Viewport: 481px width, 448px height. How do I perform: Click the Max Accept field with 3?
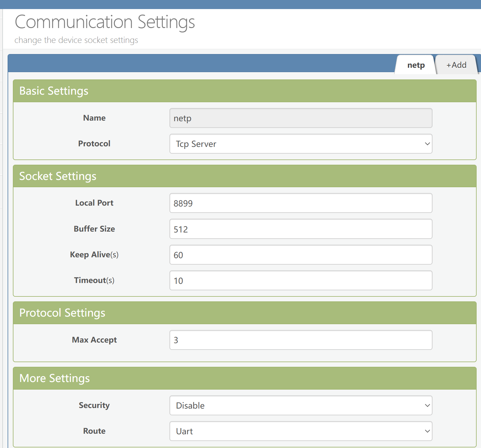[301, 340]
